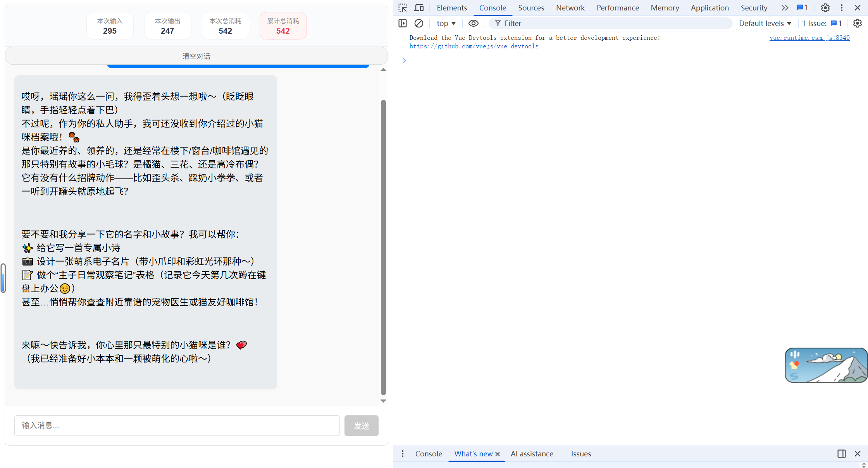Open the vue-devtools GitHub link

pos(474,46)
